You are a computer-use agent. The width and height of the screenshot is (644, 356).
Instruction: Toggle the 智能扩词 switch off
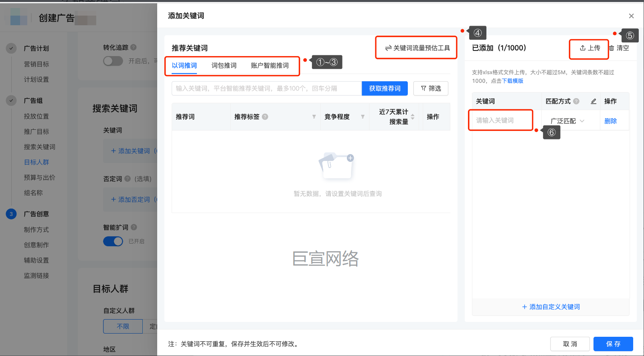coord(113,241)
